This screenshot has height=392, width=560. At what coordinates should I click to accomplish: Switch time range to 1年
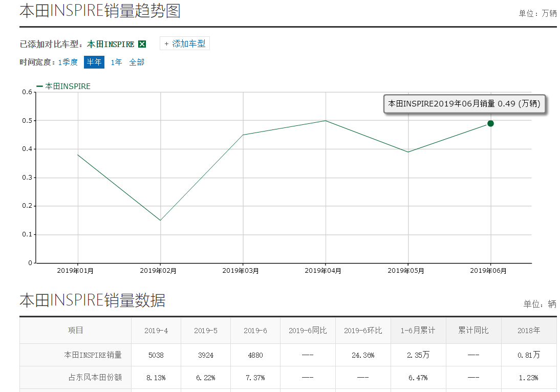coord(116,62)
